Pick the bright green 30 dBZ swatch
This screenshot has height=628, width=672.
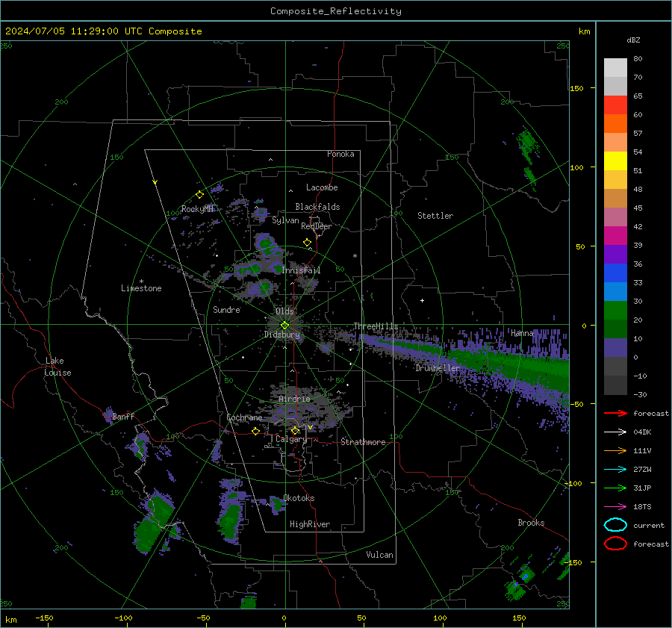click(x=615, y=310)
